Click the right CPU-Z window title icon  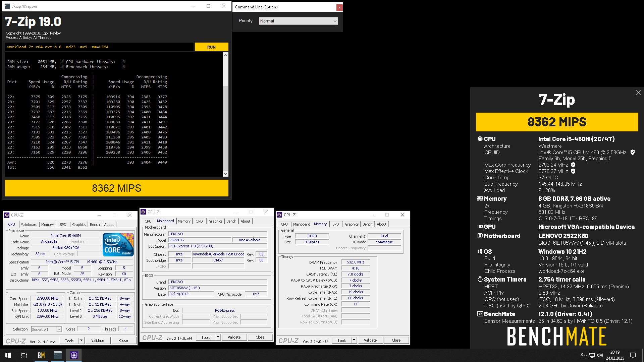tap(280, 215)
